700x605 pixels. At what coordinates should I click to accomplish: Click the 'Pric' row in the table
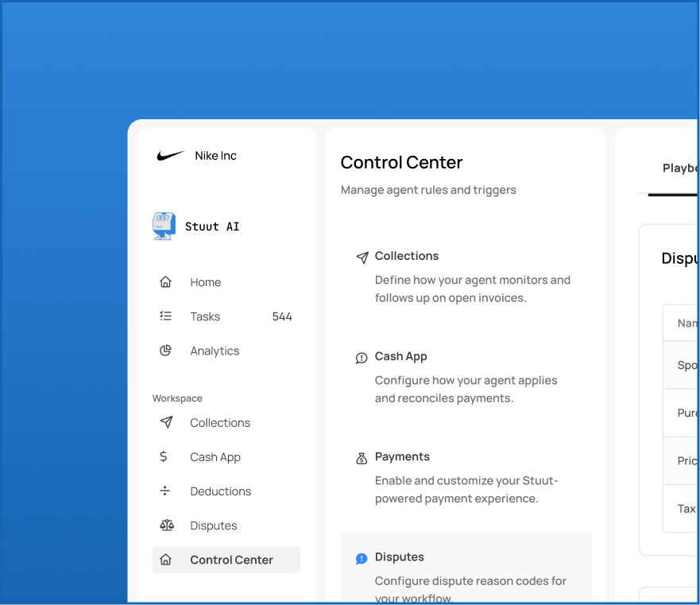coord(680,460)
